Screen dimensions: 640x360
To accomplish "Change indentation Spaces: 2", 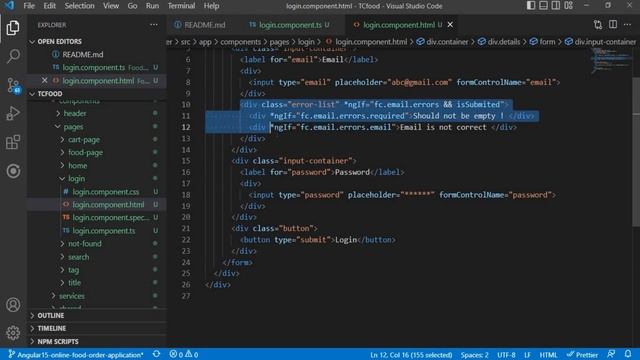I will (475, 355).
